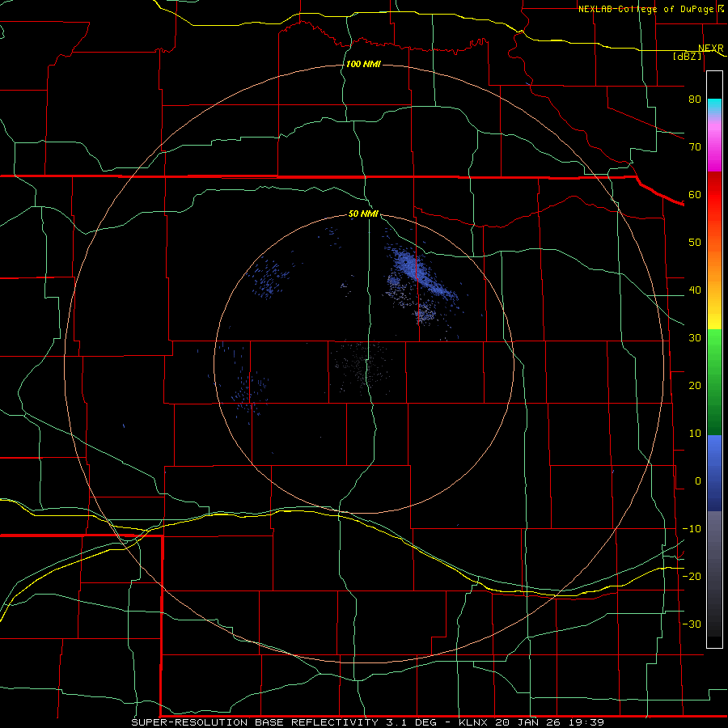The image size is (728, 728).
Task: Click the cyan top band of the color bar
Action: 714,106
